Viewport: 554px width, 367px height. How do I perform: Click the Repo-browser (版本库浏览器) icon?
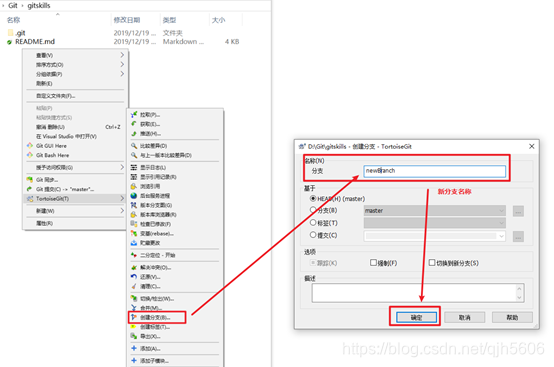tap(134, 214)
